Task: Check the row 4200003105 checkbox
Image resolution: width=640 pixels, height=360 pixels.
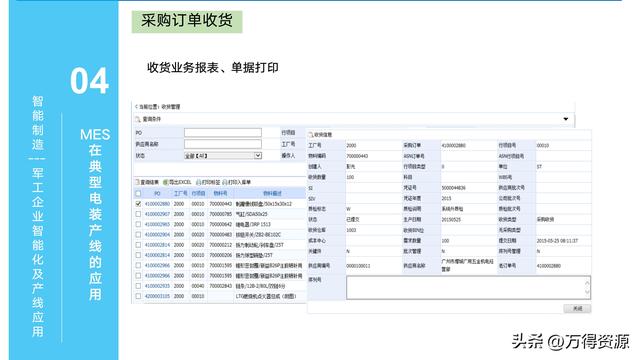Action: [x=138, y=296]
